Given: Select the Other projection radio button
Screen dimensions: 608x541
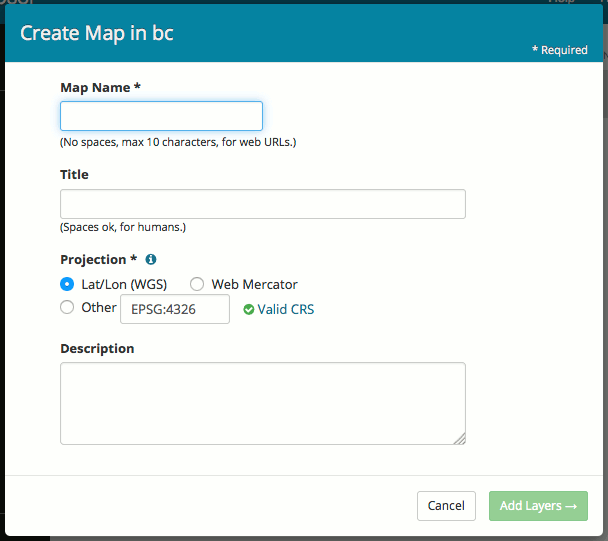Looking at the screenshot, I should click(x=67, y=308).
